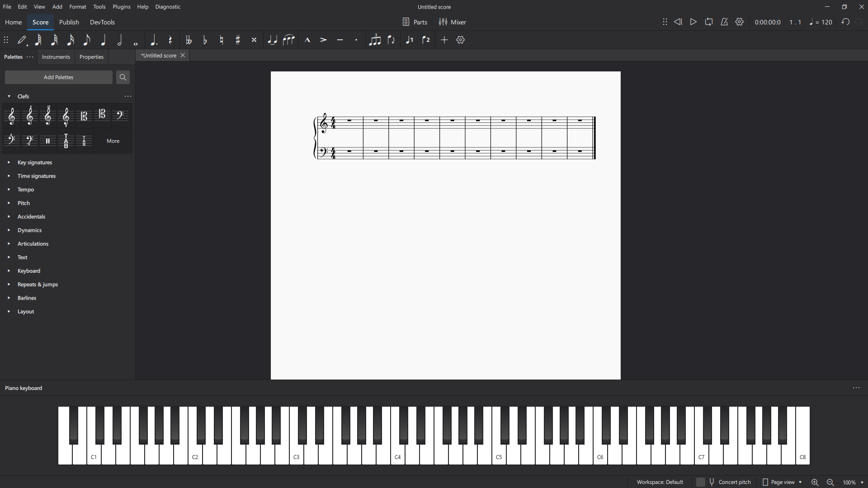Select the eighth note duration
868x488 pixels.
(87, 40)
